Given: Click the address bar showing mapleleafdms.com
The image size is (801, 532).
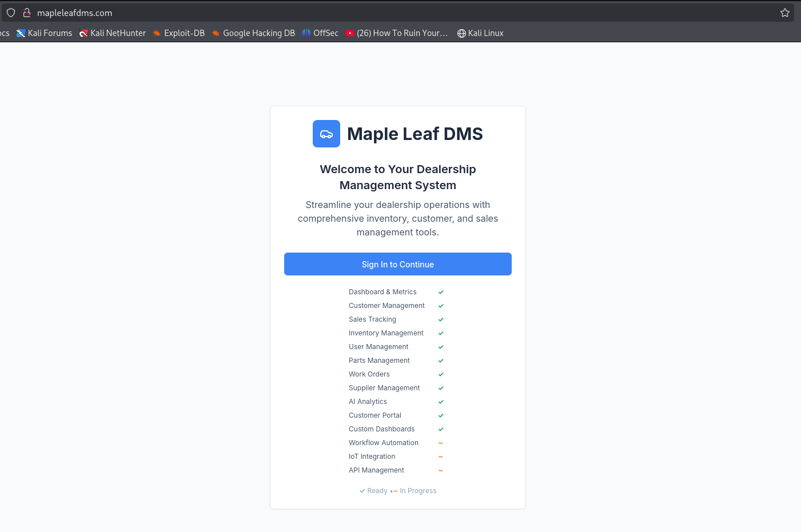Looking at the screenshot, I should click(x=343, y=13).
